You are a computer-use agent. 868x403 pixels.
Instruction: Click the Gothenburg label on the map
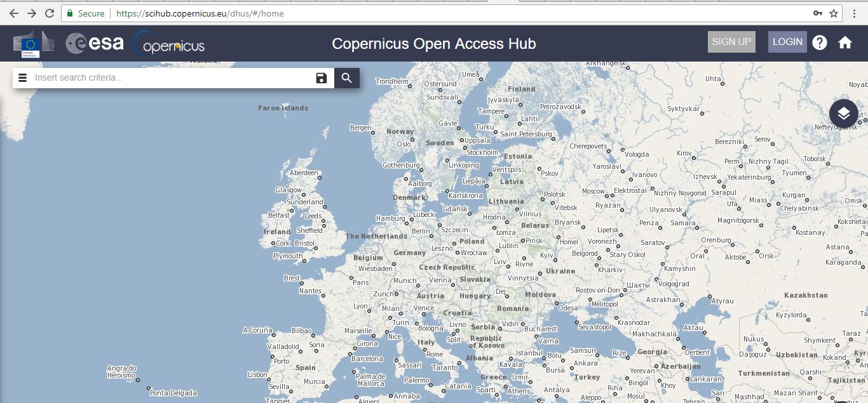[401, 165]
